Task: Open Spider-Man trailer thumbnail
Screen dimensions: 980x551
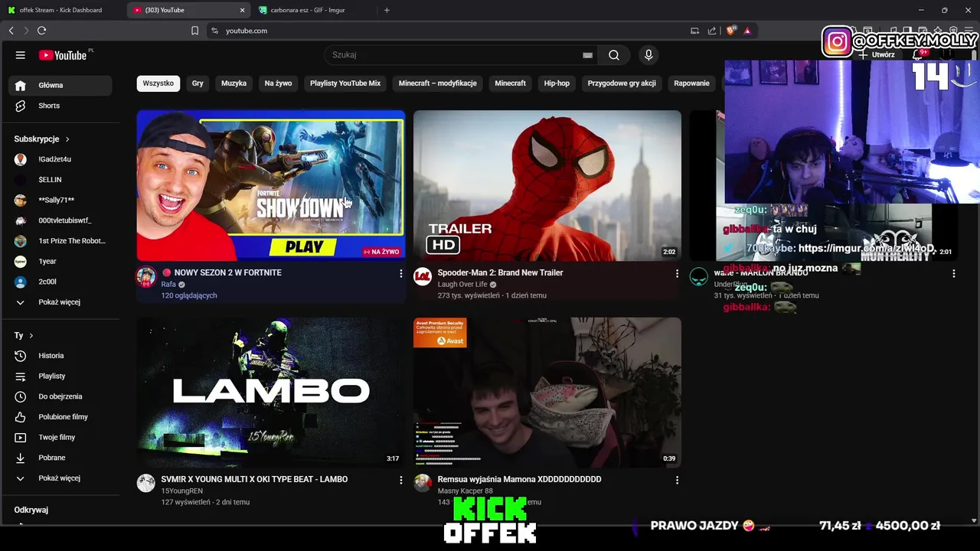Action: click(x=547, y=185)
